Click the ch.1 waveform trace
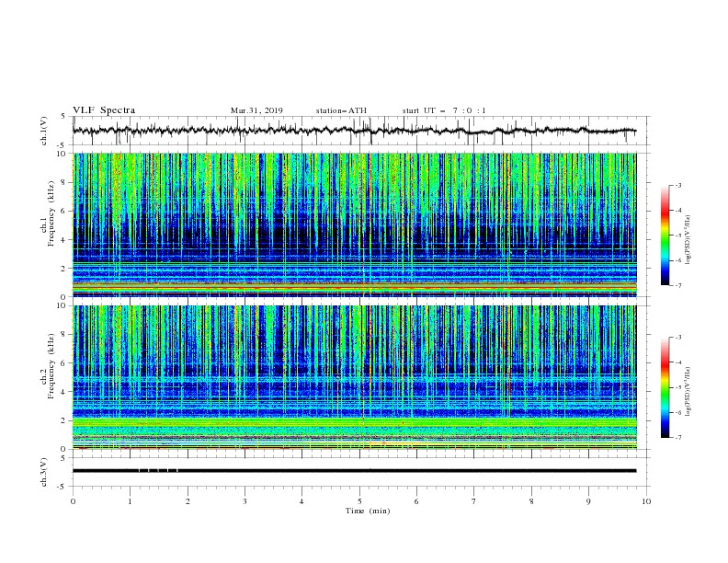This screenshot has height=563, width=728. coord(354,131)
